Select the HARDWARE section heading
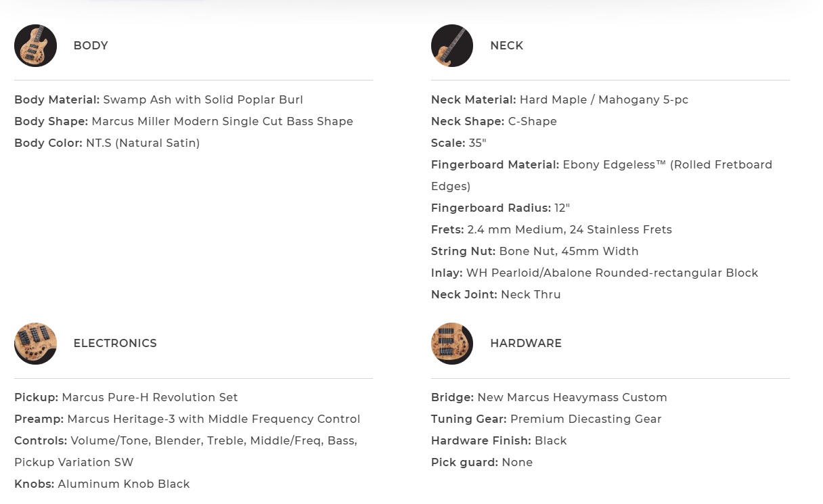 [526, 344]
